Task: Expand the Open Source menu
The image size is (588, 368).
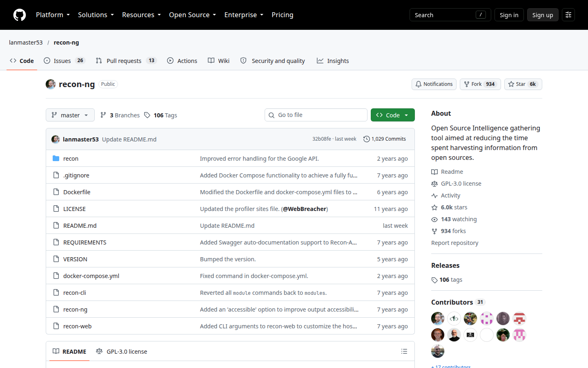Action: pos(192,15)
